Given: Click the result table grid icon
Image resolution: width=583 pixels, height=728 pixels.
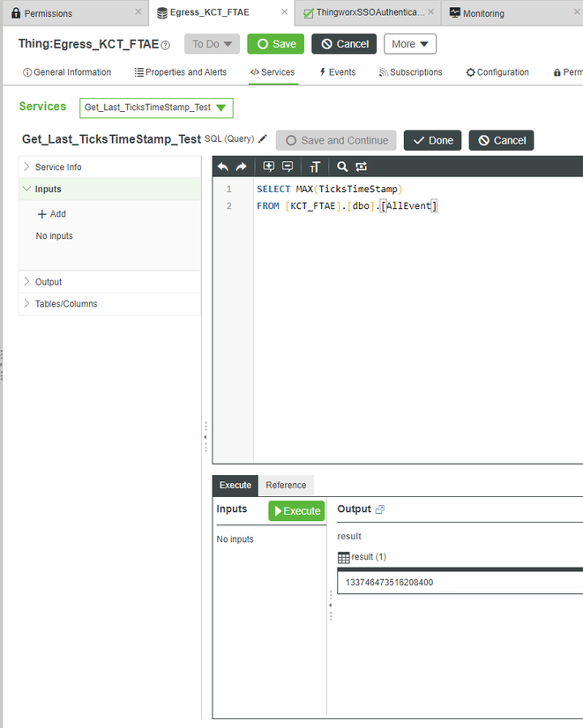Looking at the screenshot, I should click(x=343, y=557).
